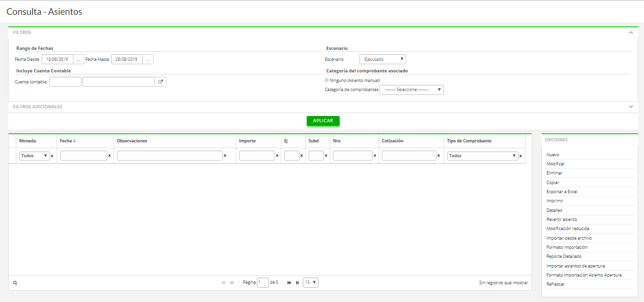
Task: Open the rows-per-page dropdown showing 15
Action: coord(310,283)
